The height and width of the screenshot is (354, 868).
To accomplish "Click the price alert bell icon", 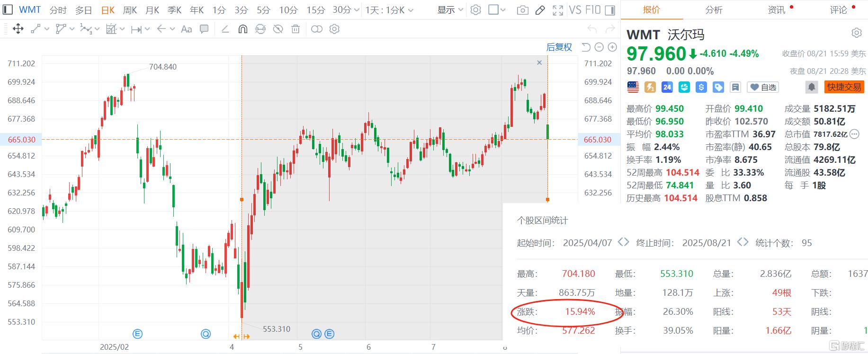I will [812, 87].
